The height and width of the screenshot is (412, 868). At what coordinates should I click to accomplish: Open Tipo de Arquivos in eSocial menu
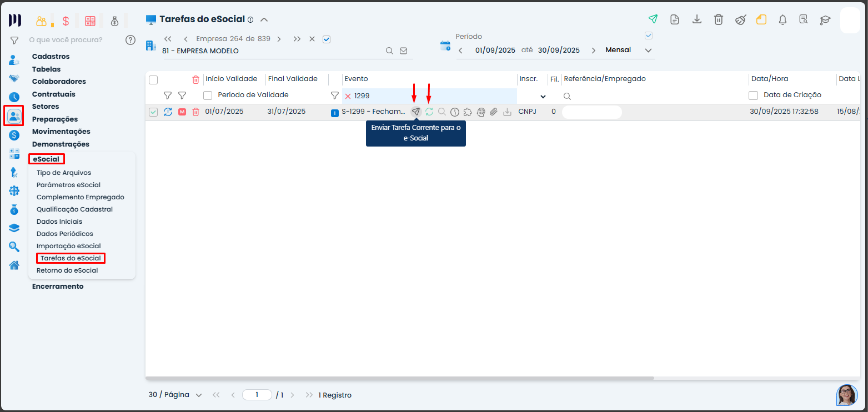pyautogui.click(x=64, y=173)
